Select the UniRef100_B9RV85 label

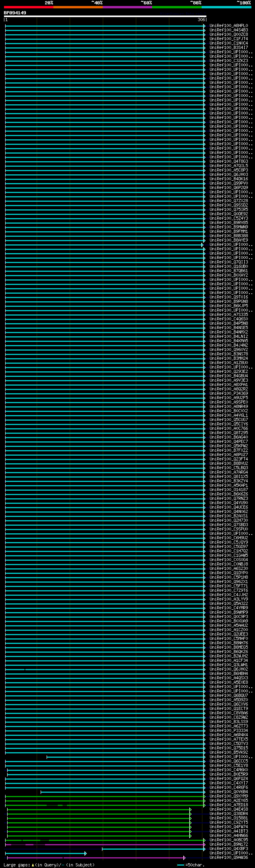[229, 222]
